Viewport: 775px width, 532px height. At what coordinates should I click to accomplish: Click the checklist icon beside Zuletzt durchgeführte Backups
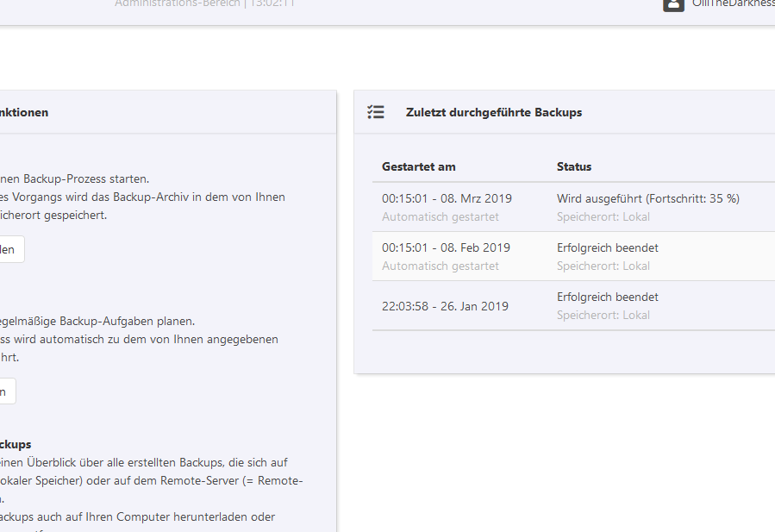pos(376,112)
